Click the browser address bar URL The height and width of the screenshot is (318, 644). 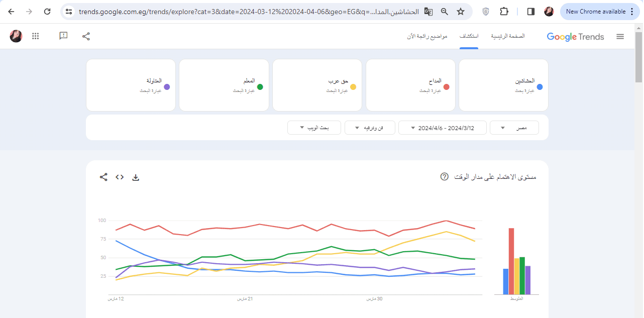pos(246,12)
